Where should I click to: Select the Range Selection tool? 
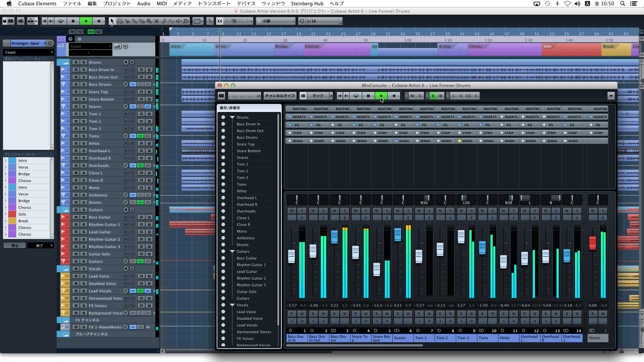point(120,21)
